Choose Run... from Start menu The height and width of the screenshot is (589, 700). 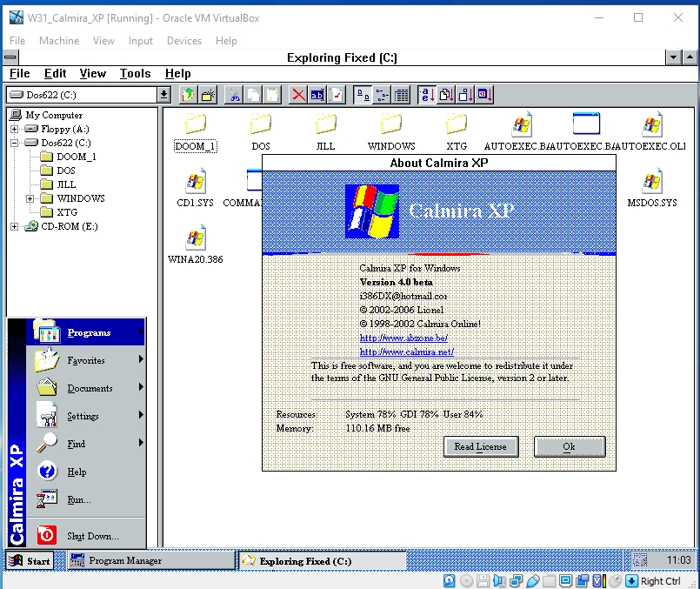coord(86,499)
